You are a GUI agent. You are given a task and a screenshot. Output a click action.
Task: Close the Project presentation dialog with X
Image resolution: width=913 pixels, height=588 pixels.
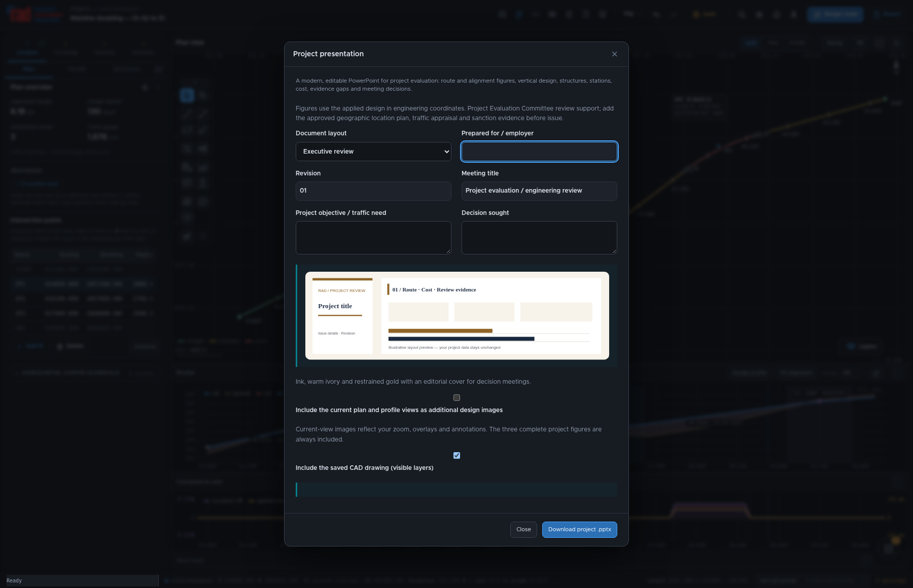point(614,54)
